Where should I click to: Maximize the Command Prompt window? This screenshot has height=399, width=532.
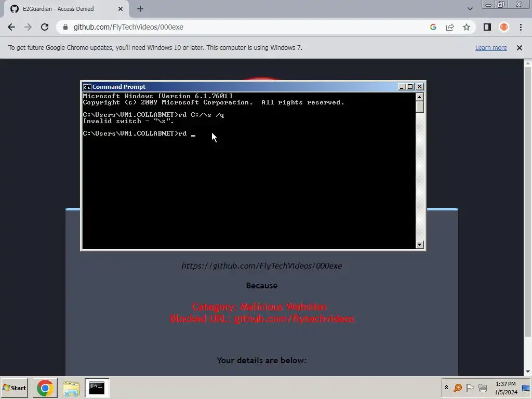point(410,87)
